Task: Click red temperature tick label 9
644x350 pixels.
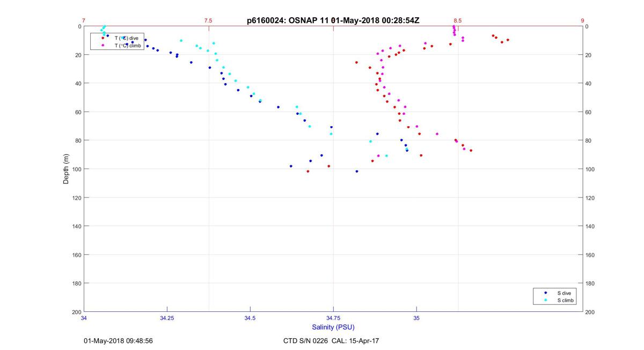Action: click(582, 21)
